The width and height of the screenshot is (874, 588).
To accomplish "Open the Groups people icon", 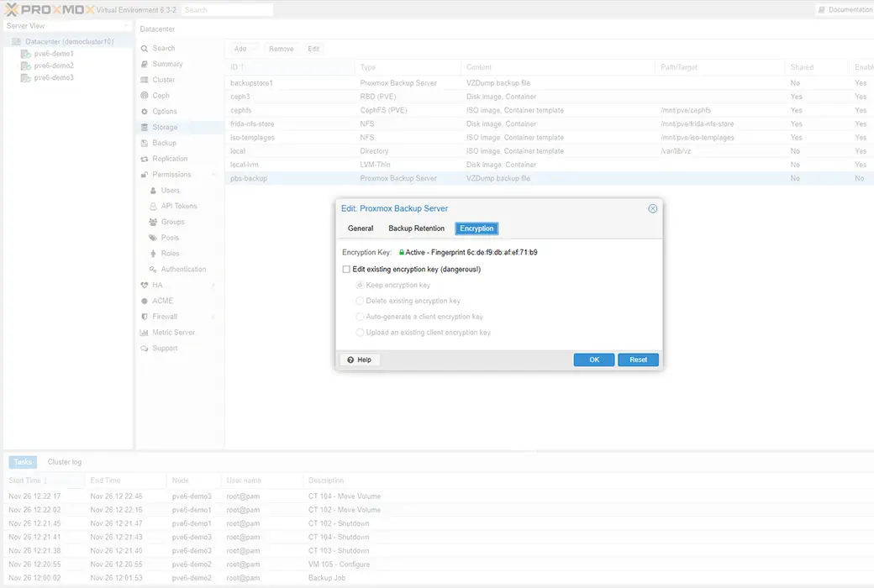I will (x=153, y=222).
